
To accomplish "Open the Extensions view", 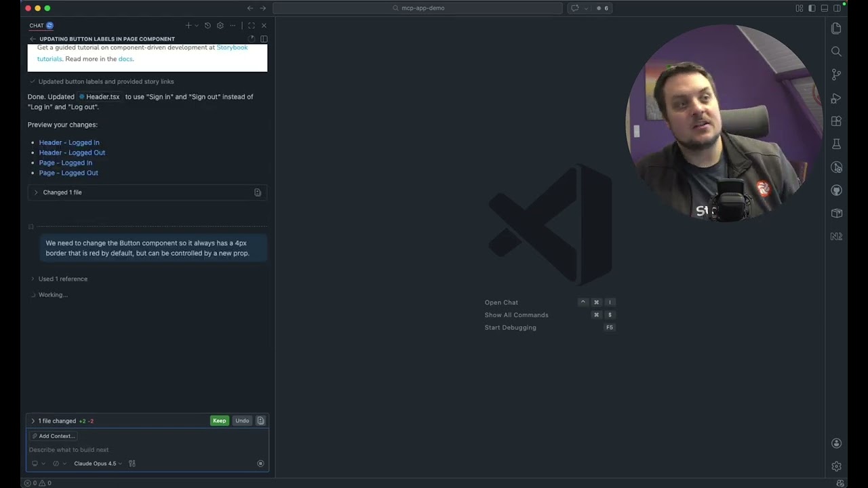I will point(836,121).
